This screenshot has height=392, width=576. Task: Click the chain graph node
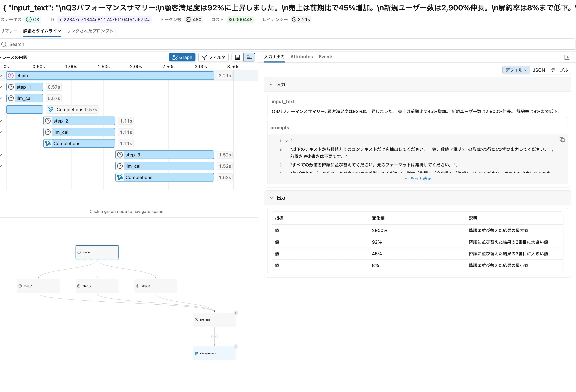(97, 252)
